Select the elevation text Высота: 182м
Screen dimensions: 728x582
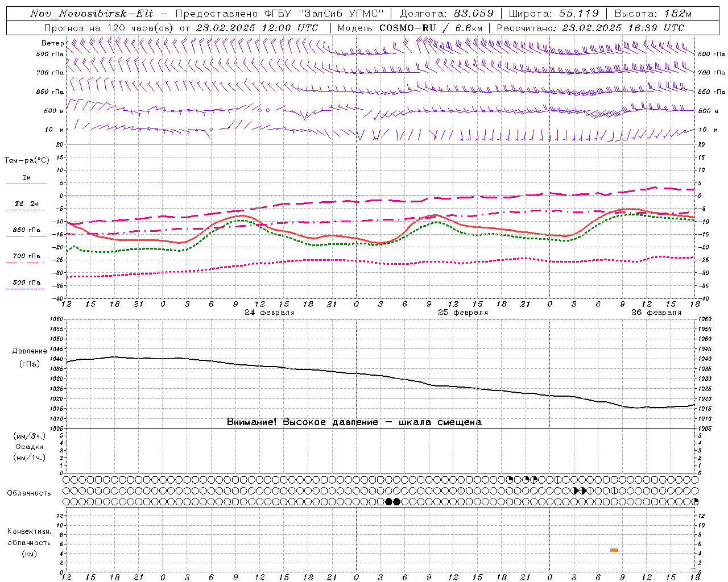point(653,14)
